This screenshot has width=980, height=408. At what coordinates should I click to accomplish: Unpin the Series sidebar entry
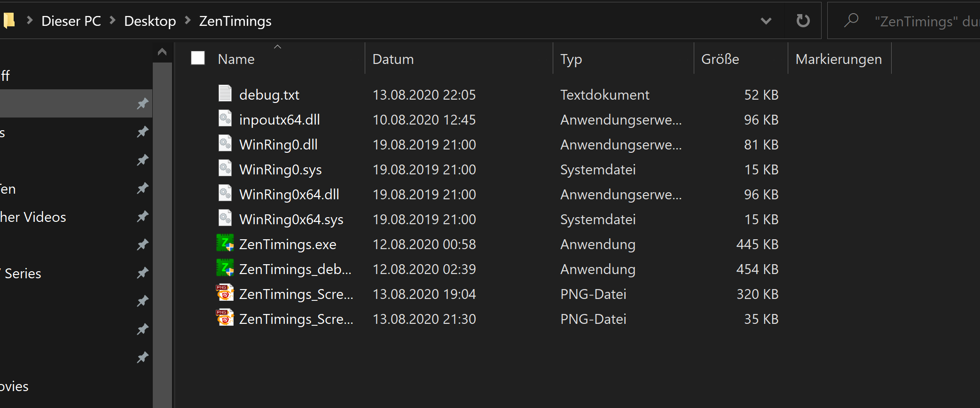pos(142,273)
